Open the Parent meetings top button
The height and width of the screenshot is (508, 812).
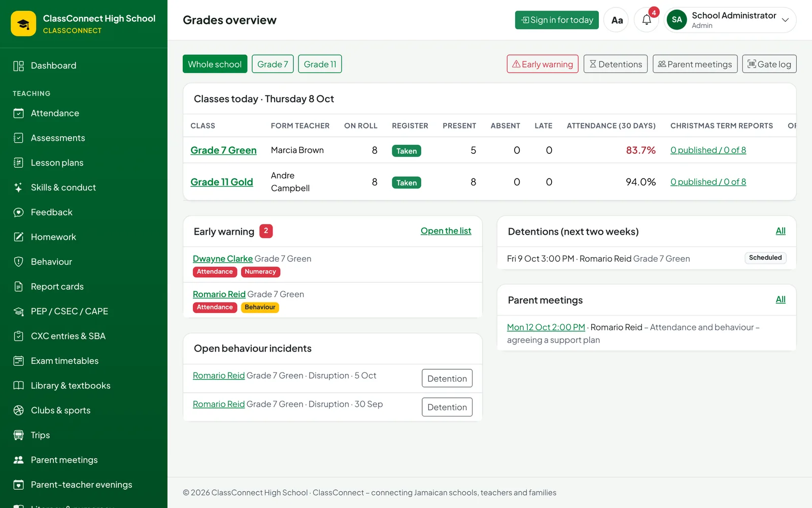[695, 64]
